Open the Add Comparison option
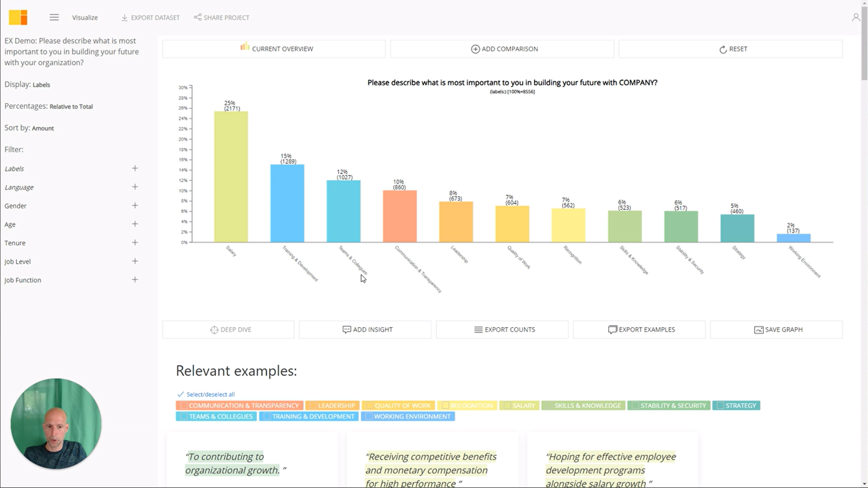 click(x=502, y=48)
